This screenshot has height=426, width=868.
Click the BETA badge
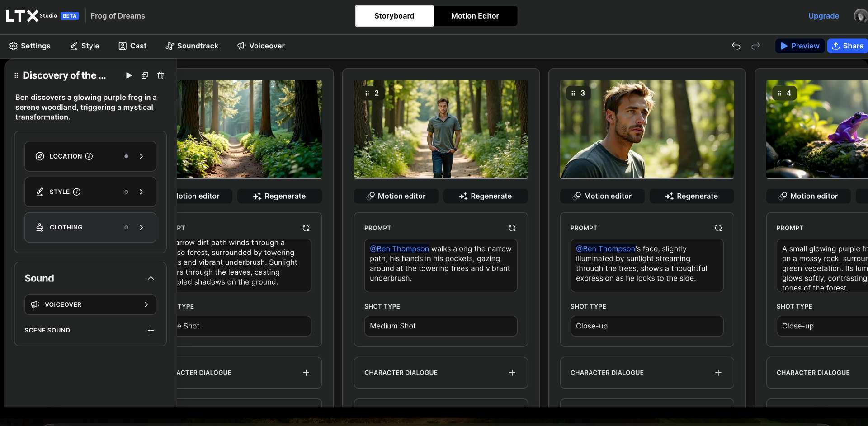click(x=70, y=16)
